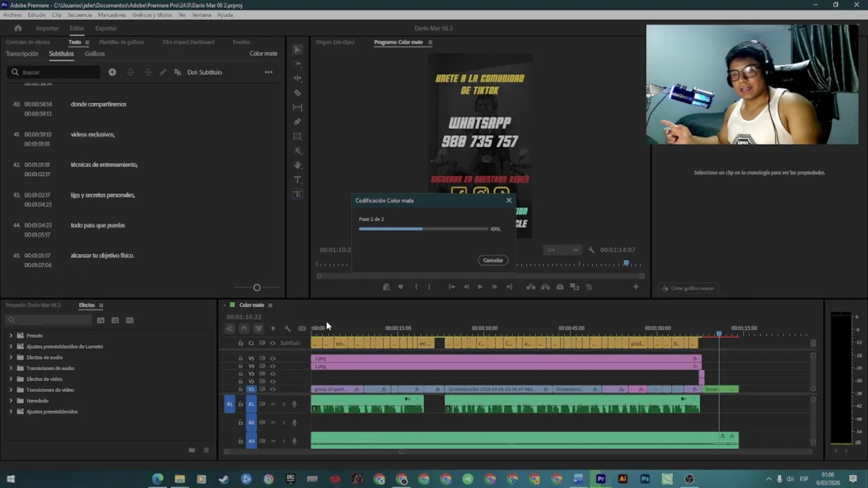Toggle the A1 source patching button
Image resolution: width=868 pixels, height=488 pixels.
pos(229,404)
